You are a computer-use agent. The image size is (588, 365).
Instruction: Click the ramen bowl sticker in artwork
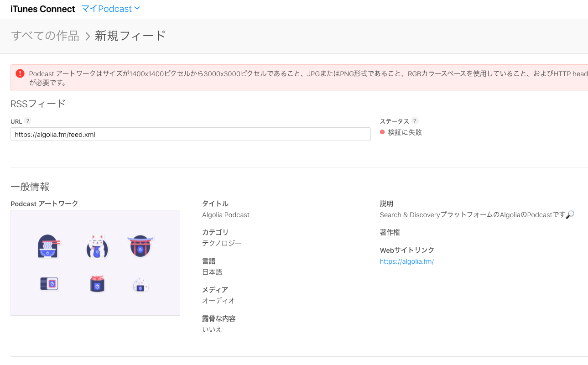coord(48,246)
